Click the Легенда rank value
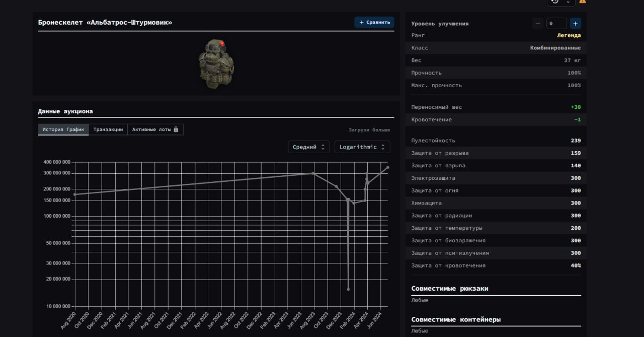644x337 pixels. click(569, 36)
